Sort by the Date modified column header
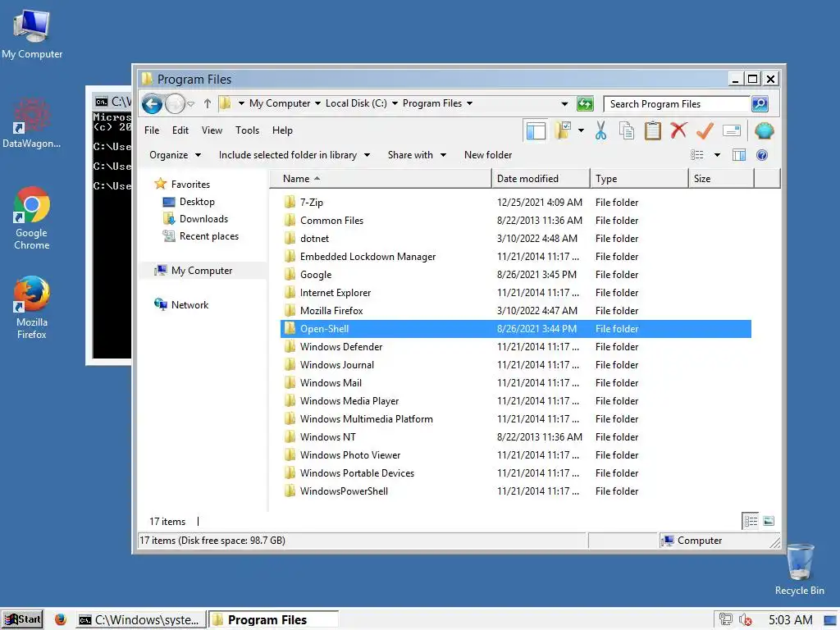The height and width of the screenshot is (630, 840). tap(541, 178)
